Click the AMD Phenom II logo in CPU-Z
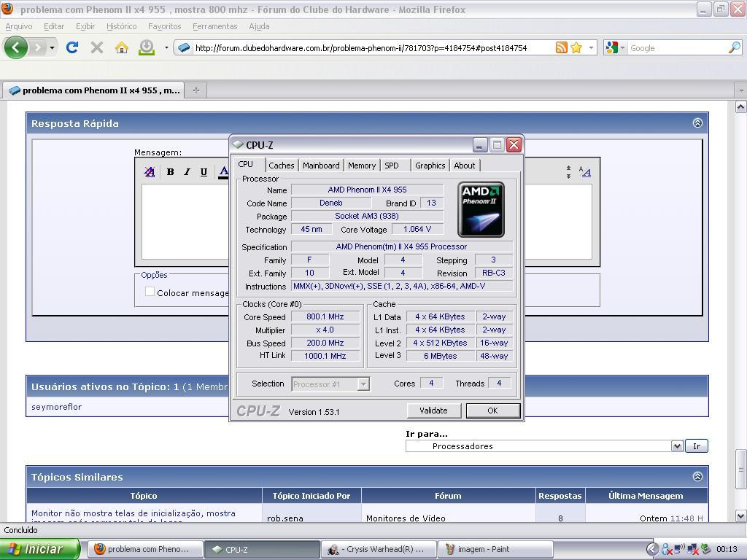 (x=481, y=209)
